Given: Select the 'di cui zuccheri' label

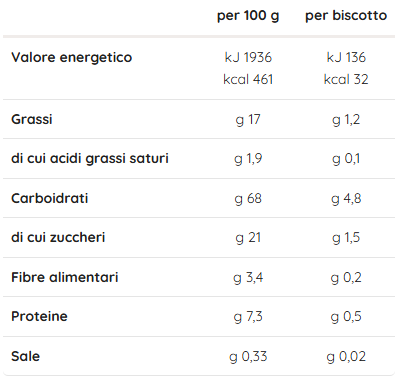Looking at the screenshot, I should [58, 238].
